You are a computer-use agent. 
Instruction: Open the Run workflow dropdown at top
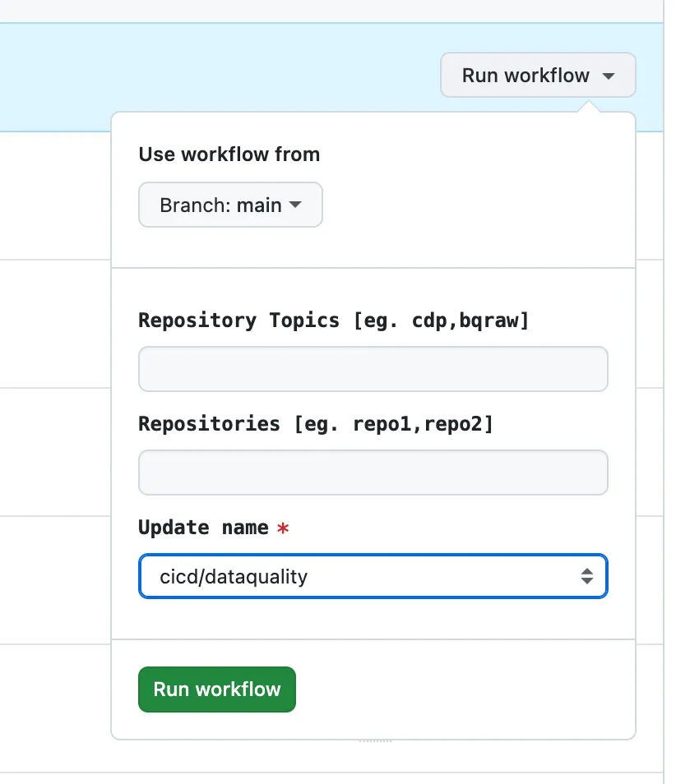538,75
